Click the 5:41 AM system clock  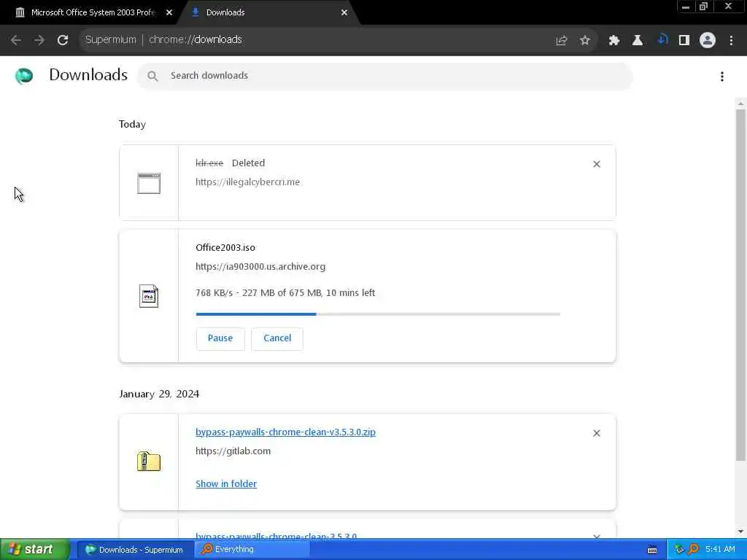pos(720,550)
